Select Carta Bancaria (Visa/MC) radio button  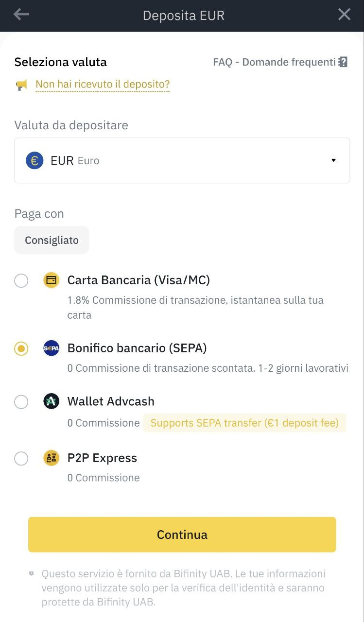pos(21,281)
